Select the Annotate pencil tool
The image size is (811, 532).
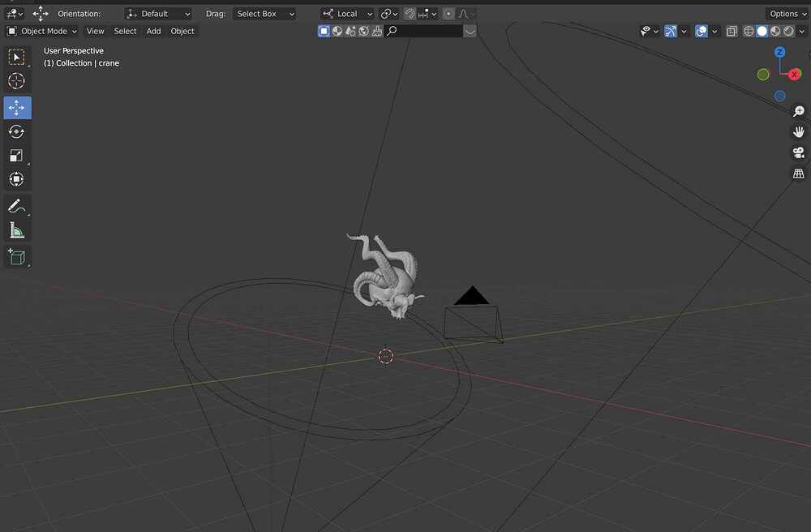(17, 206)
